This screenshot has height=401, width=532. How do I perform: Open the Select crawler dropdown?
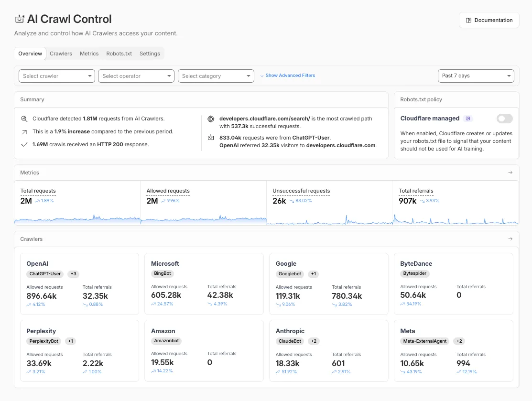[x=56, y=76]
